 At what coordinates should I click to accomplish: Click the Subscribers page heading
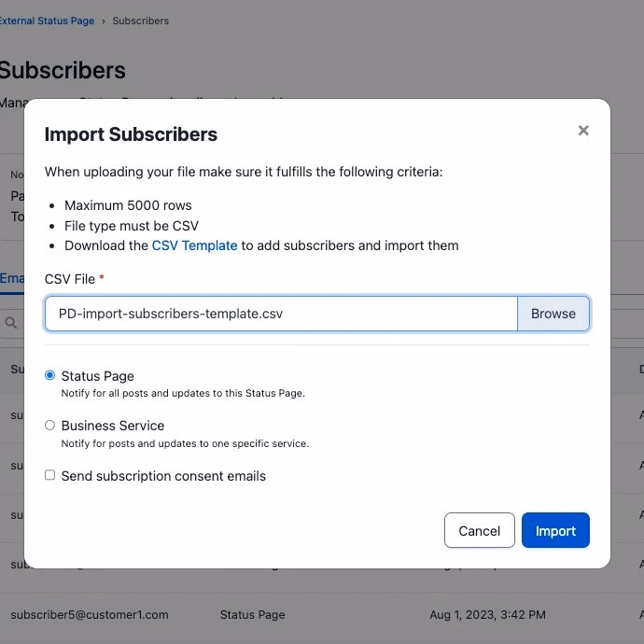pyautogui.click(x=63, y=70)
